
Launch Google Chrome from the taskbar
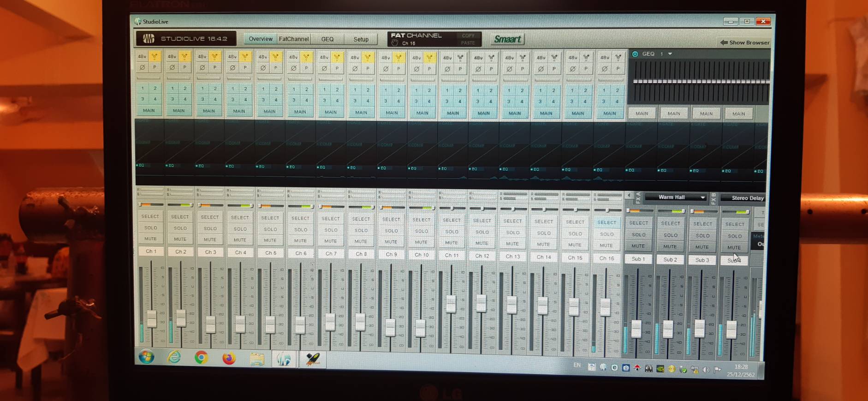201,358
